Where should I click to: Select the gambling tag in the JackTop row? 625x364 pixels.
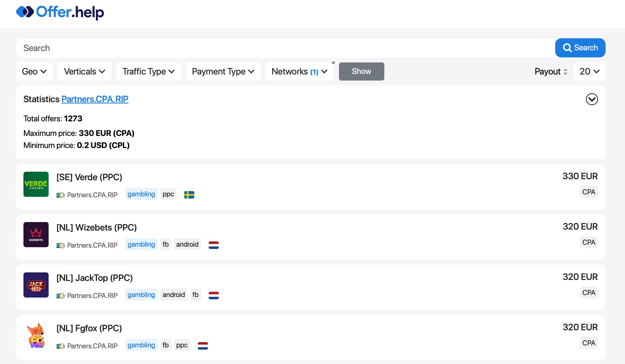click(x=141, y=295)
